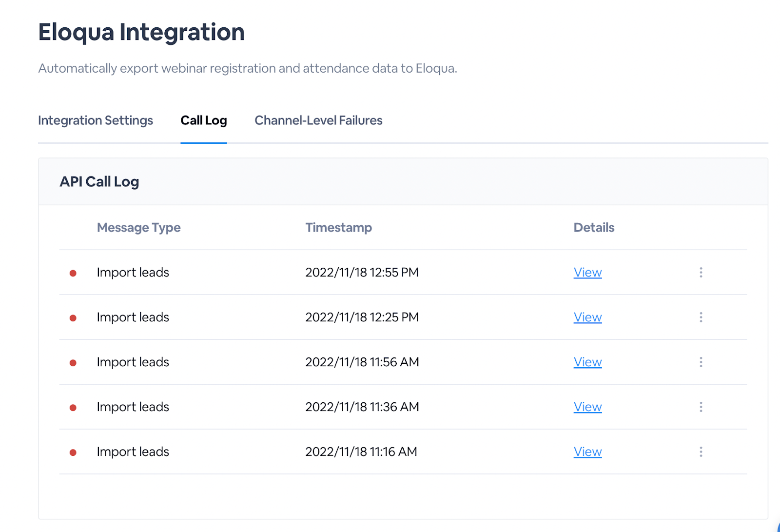The height and width of the screenshot is (532, 780).
Task: Open the three-dot menu for 11:36 AM entry
Action: click(x=701, y=407)
